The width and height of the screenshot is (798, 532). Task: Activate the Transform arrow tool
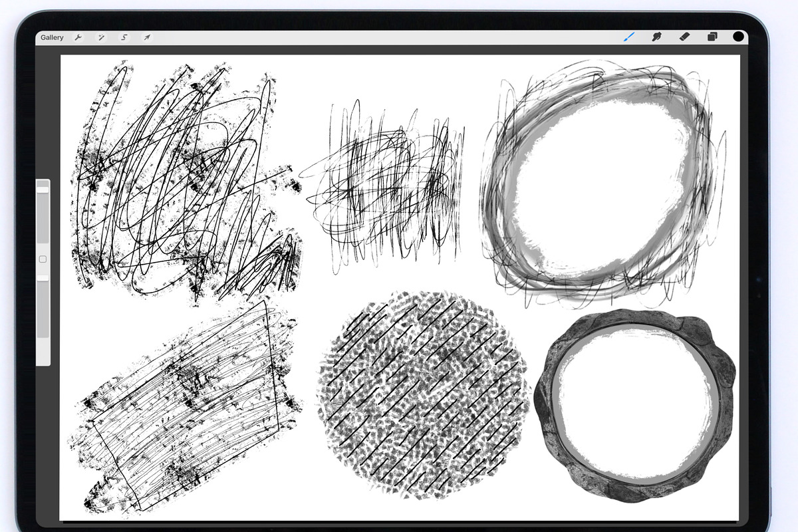coord(146,37)
